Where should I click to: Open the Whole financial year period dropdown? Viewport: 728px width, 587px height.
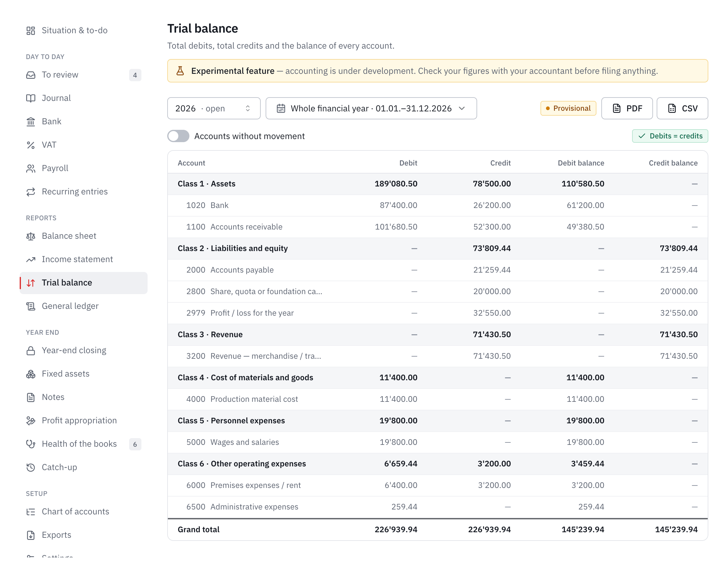coord(371,108)
